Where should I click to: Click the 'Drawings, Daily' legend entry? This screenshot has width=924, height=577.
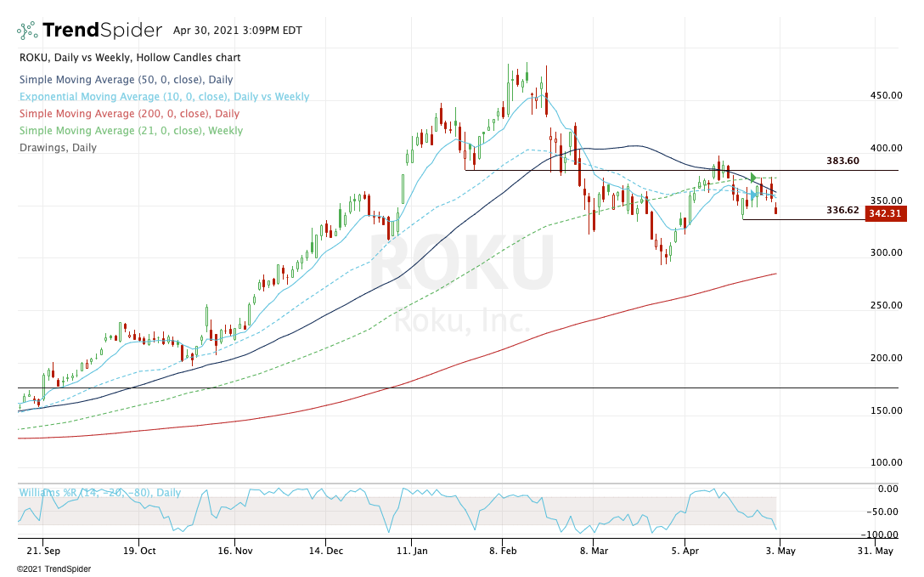coord(58,148)
